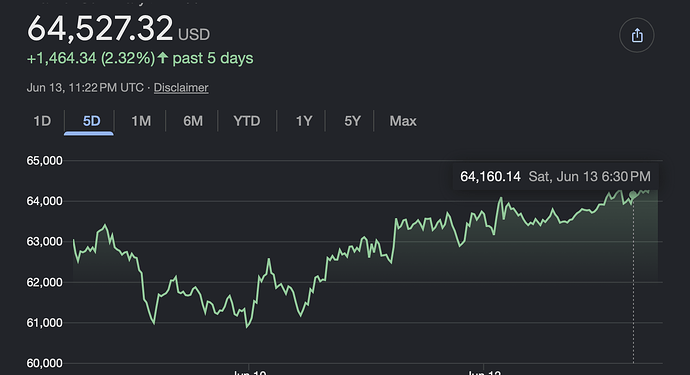Click the +1,464.34 price change text
Screen dimensions: 690x375
[62, 58]
